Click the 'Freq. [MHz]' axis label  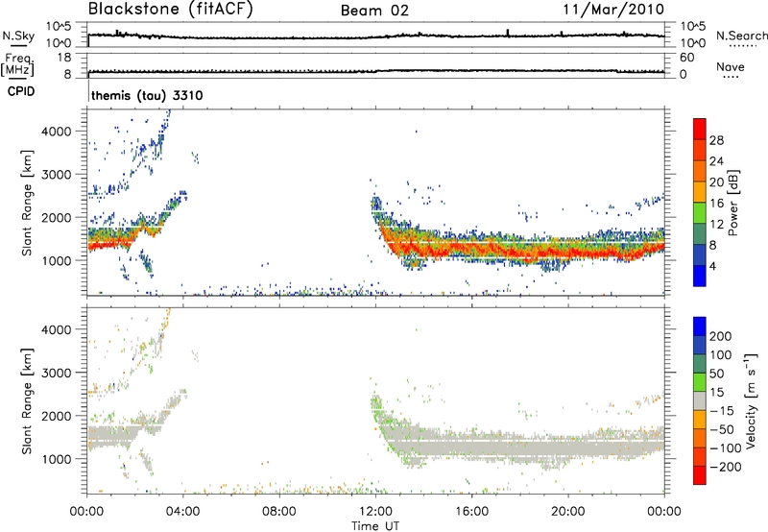(x=17, y=65)
